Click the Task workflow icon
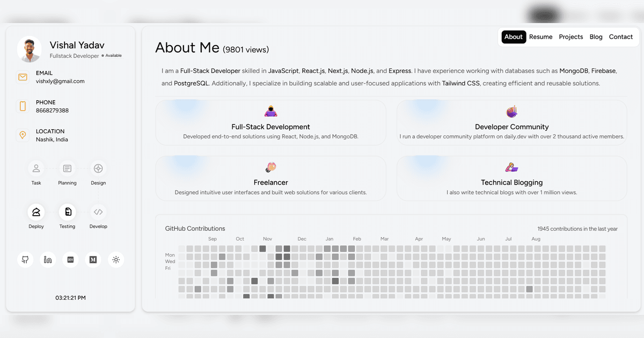Screen dimensions: 644x338 tap(36, 168)
